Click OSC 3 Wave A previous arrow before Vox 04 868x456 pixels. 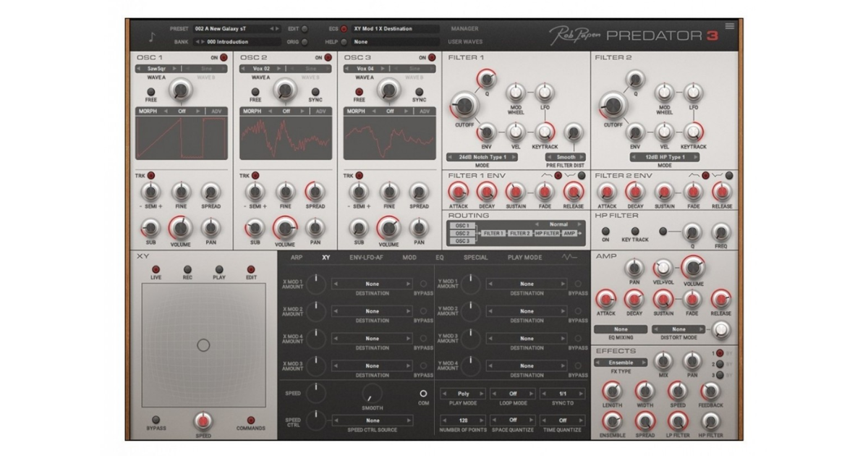pyautogui.click(x=347, y=69)
